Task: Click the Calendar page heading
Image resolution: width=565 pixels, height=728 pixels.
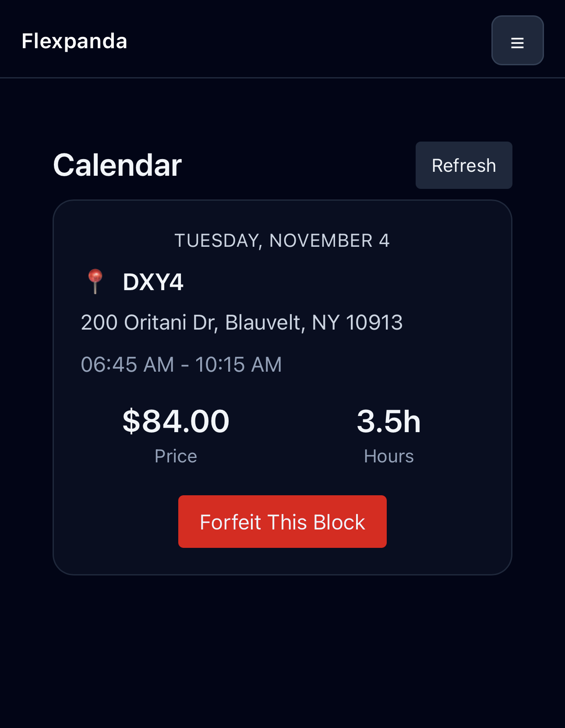Action: (x=117, y=165)
